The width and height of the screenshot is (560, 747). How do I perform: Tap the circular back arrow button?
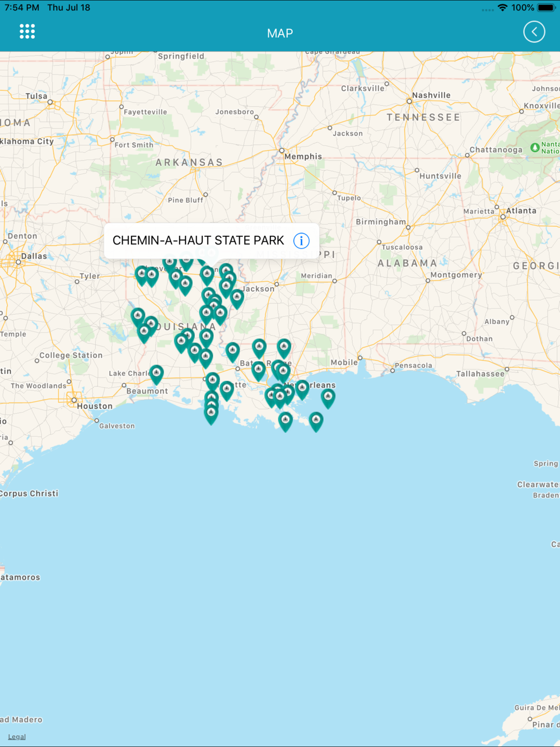coord(534,32)
